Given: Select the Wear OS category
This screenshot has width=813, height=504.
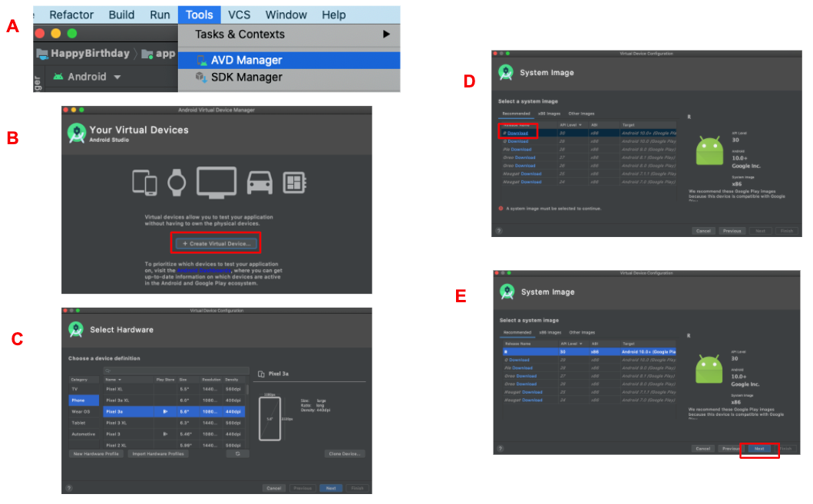Looking at the screenshot, I should tap(84, 412).
